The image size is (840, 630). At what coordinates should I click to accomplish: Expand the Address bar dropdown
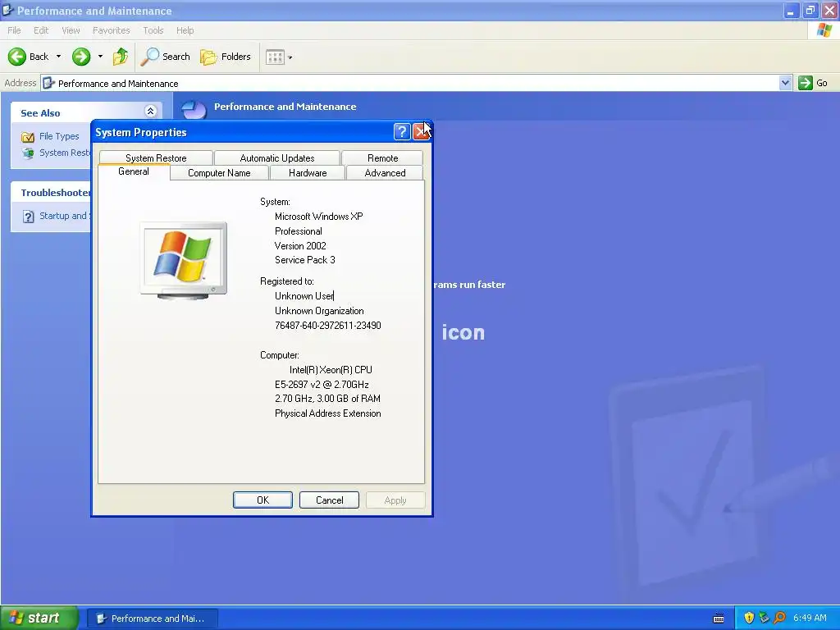click(785, 83)
